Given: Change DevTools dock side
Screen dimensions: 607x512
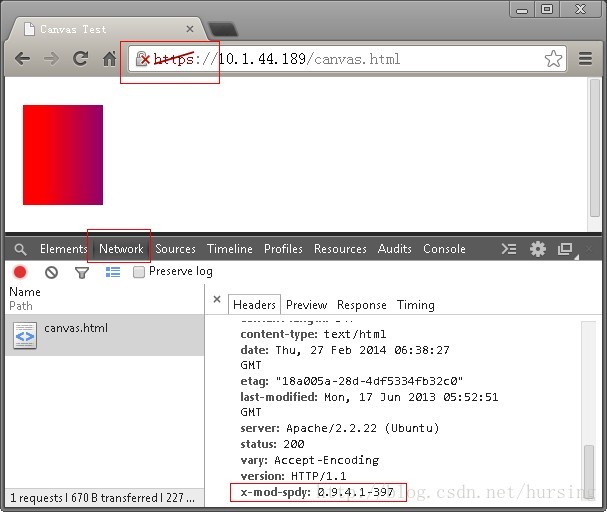Looking at the screenshot, I should 566,249.
